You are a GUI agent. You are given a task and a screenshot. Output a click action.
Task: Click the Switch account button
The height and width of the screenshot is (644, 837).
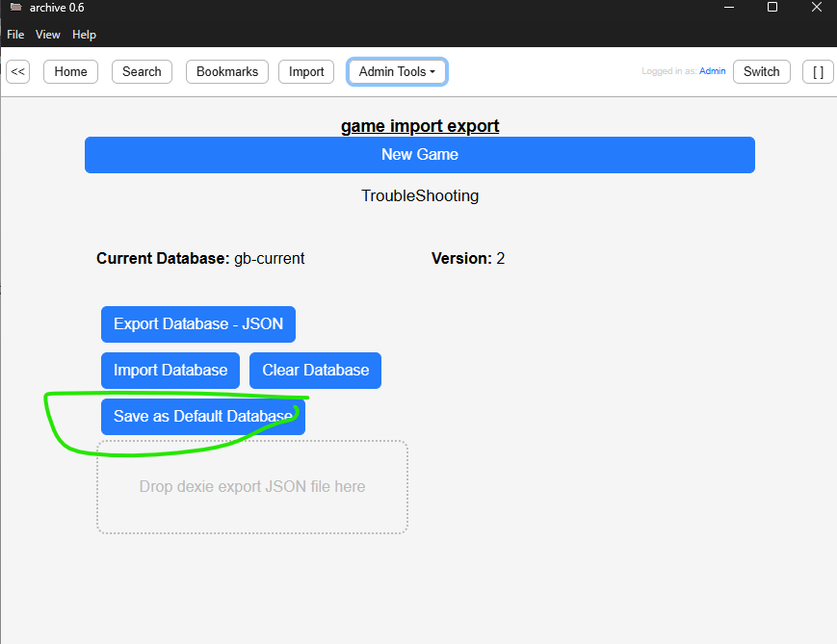point(761,71)
